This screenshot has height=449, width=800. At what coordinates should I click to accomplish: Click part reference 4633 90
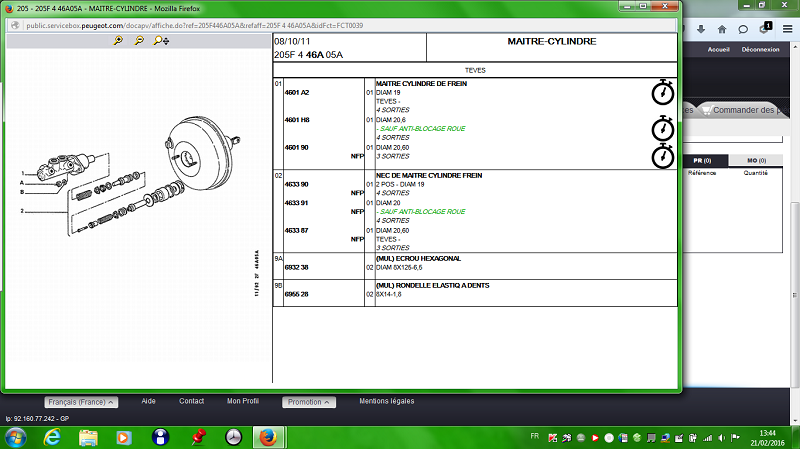pos(296,184)
